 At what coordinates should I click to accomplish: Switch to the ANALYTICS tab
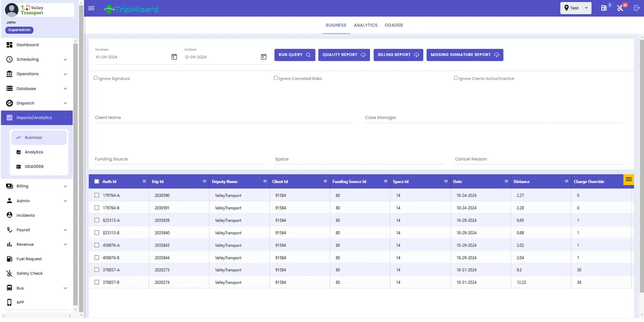365,25
